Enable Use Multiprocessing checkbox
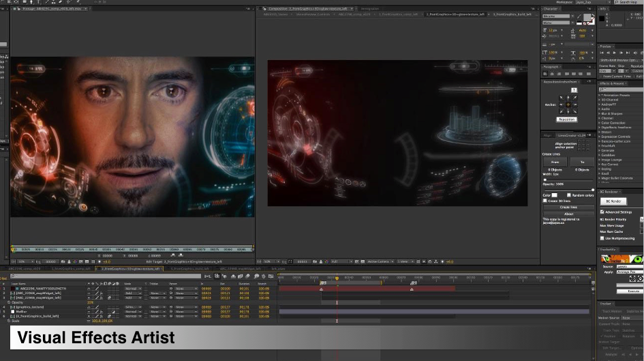Viewport: 644px width, 361px height. (602, 238)
